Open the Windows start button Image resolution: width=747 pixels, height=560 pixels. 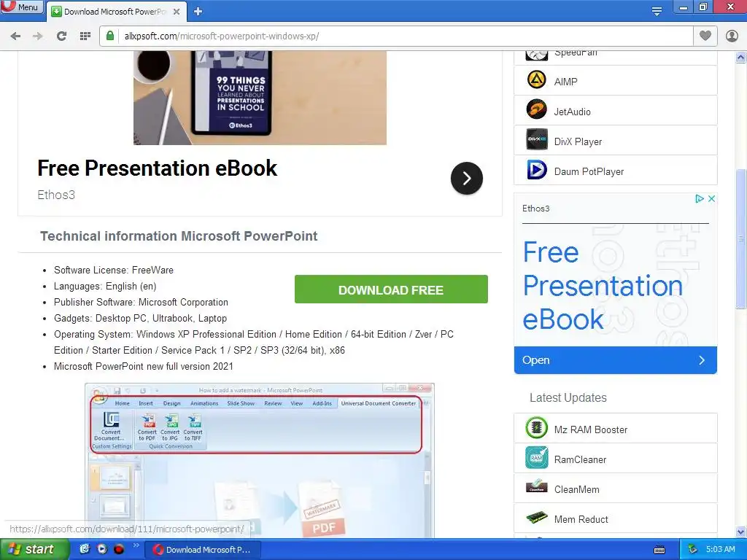point(34,549)
